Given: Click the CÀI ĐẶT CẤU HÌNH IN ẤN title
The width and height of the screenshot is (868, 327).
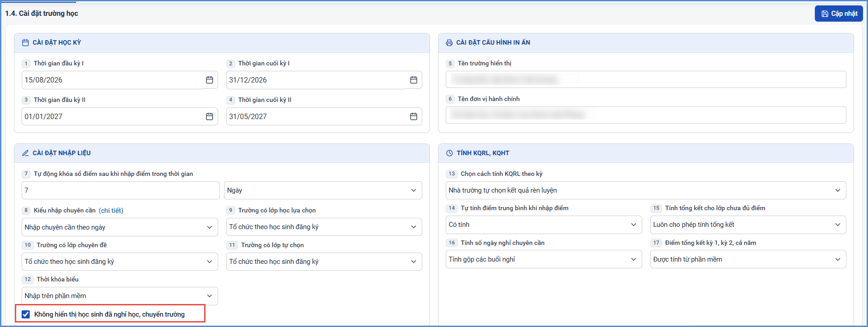Looking at the screenshot, I should pyautogui.click(x=493, y=43).
